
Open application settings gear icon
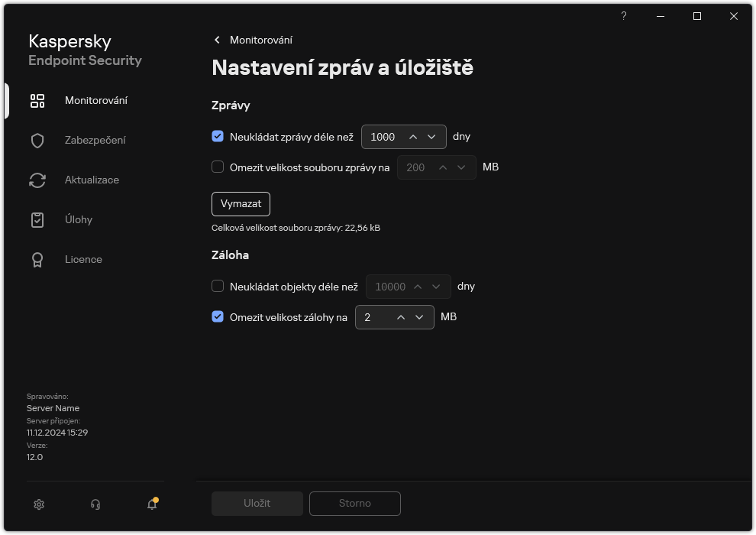click(x=38, y=504)
